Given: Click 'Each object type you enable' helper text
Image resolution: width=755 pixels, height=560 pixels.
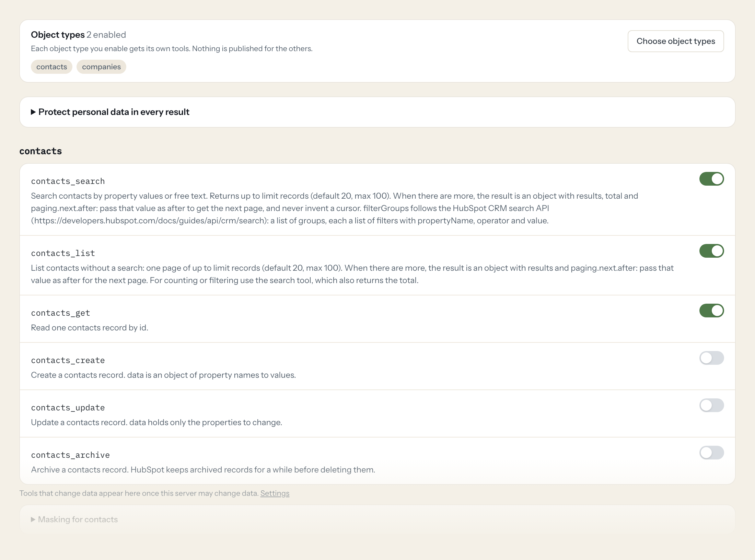Looking at the screenshot, I should click(172, 49).
